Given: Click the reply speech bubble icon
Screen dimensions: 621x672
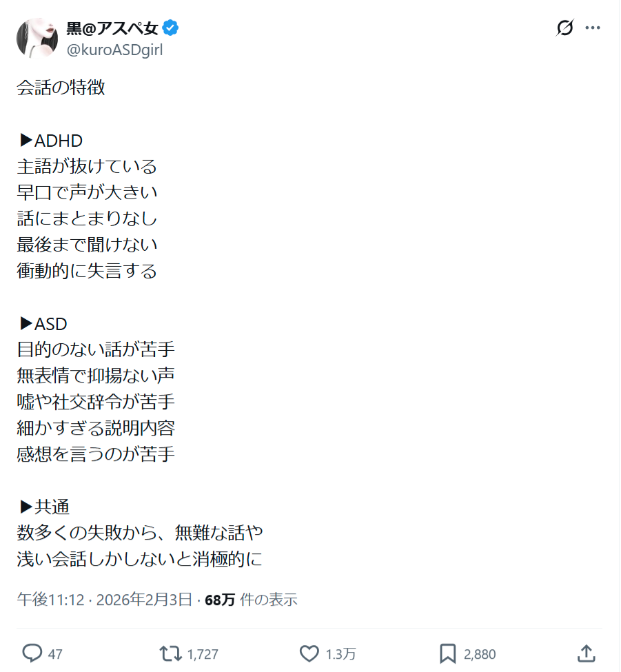Looking at the screenshot, I should coord(32,654).
